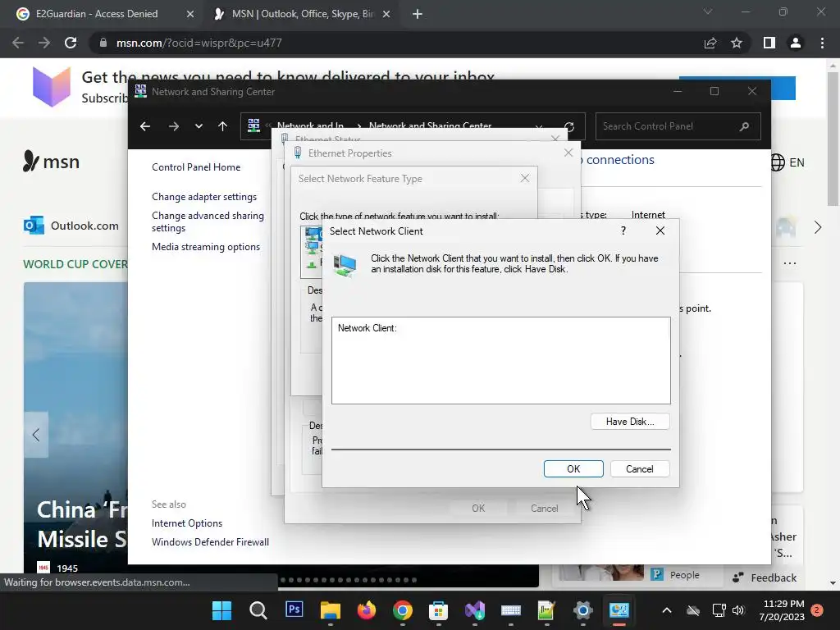This screenshot has width=840, height=630.
Task: Open the MSN Feedback button
Action: click(x=765, y=577)
